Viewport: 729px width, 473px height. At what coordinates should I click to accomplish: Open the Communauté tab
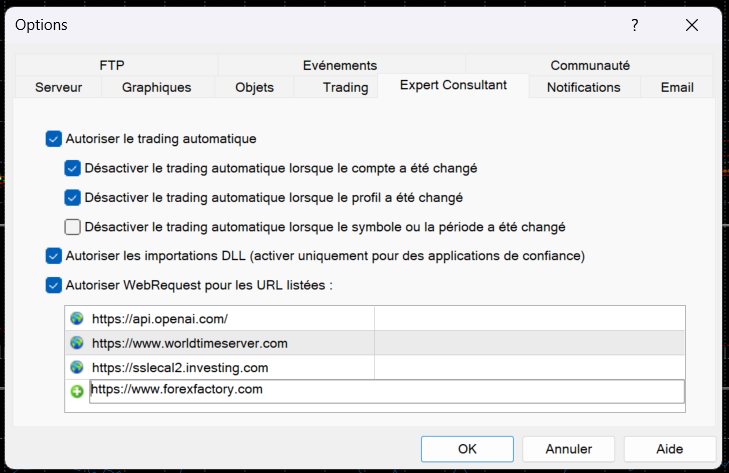(x=590, y=65)
